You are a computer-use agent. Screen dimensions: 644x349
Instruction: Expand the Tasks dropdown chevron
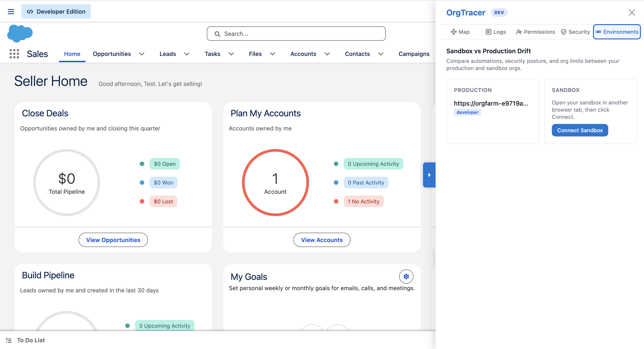tap(231, 54)
